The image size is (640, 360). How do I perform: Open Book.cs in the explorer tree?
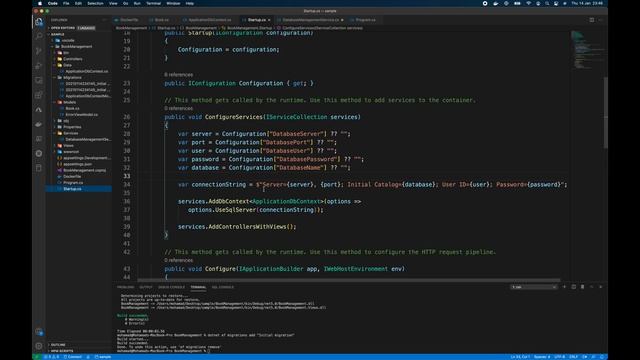72,108
